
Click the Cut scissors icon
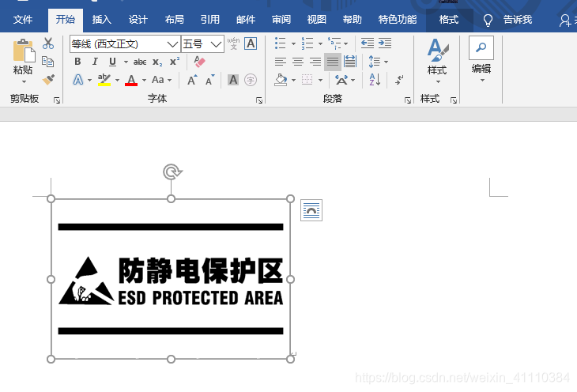click(48, 43)
